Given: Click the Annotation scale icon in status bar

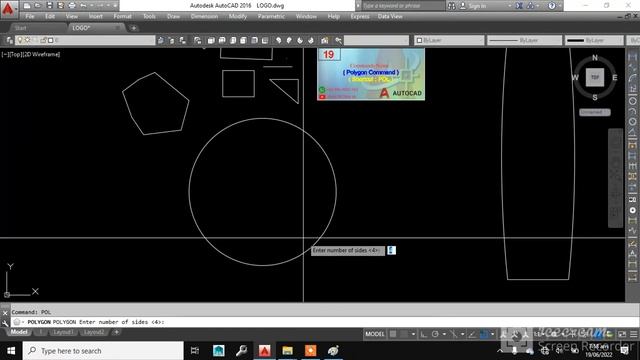Looking at the screenshot, I should click(x=540, y=334).
